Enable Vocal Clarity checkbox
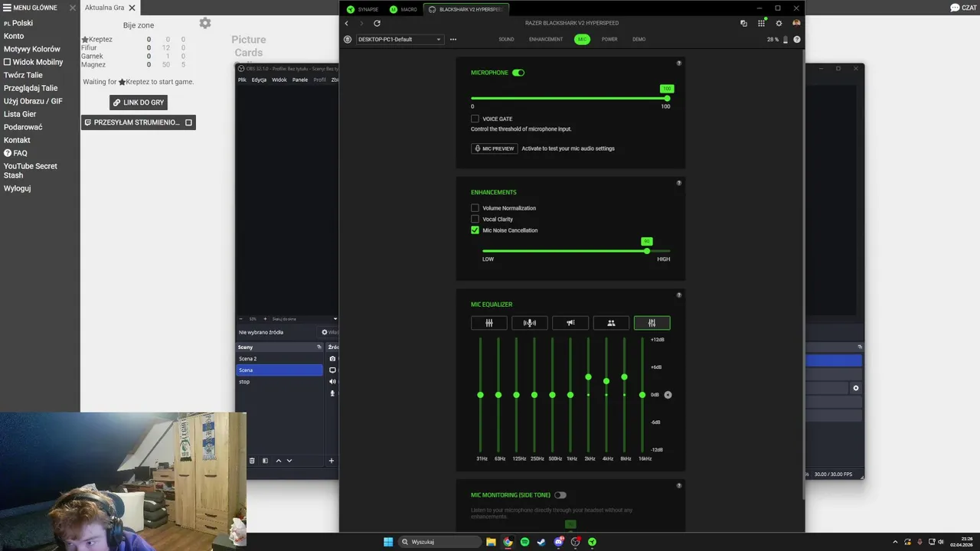This screenshot has width=980, height=551. tap(475, 219)
